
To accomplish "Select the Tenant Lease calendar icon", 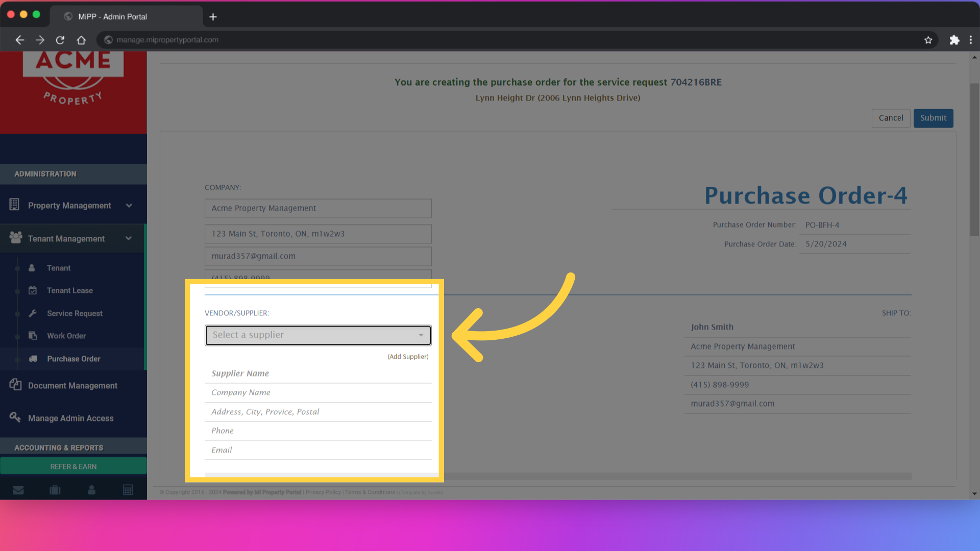I will click(x=32, y=290).
